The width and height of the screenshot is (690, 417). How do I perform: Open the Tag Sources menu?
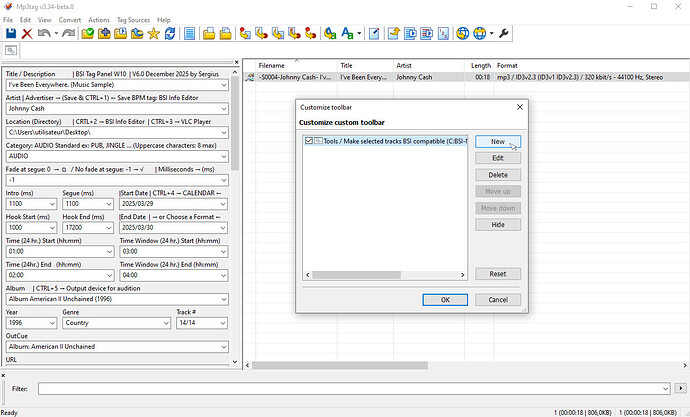[x=133, y=20]
